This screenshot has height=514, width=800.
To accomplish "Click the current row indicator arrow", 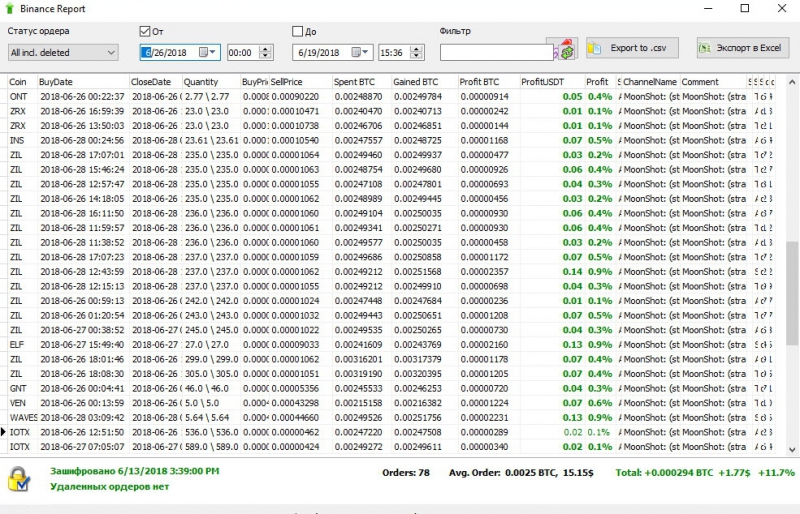I will tap(3, 432).
